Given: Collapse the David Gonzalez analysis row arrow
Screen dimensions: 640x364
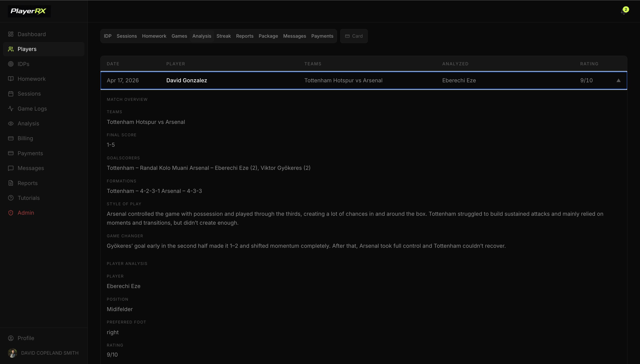Looking at the screenshot, I should 618,81.
